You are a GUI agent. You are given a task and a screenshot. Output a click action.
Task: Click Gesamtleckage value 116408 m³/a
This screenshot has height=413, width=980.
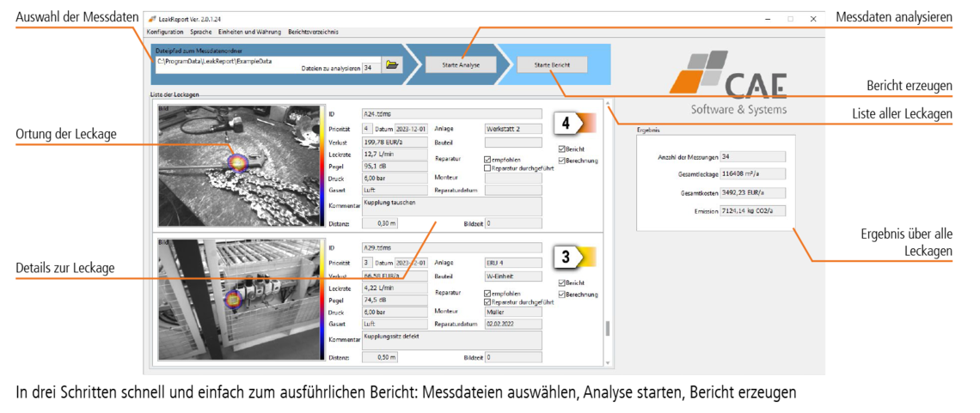tap(752, 174)
